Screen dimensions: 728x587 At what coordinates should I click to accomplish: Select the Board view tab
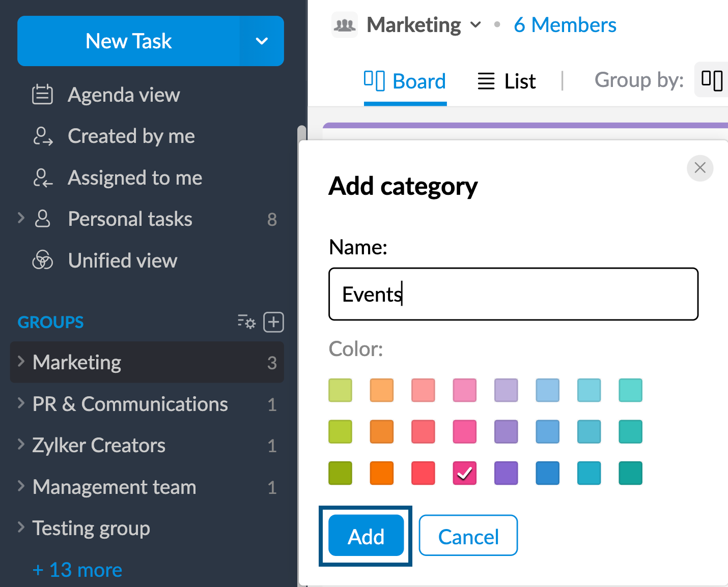405,81
